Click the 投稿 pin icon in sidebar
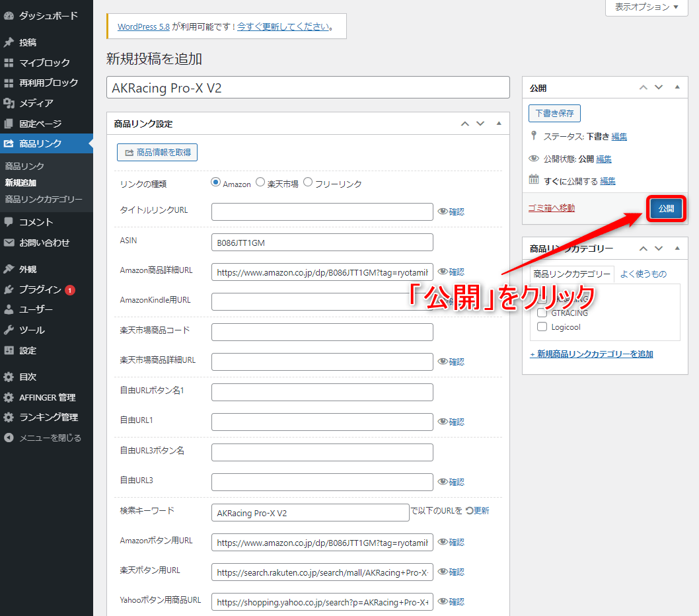This screenshot has width=699, height=616. [9, 42]
